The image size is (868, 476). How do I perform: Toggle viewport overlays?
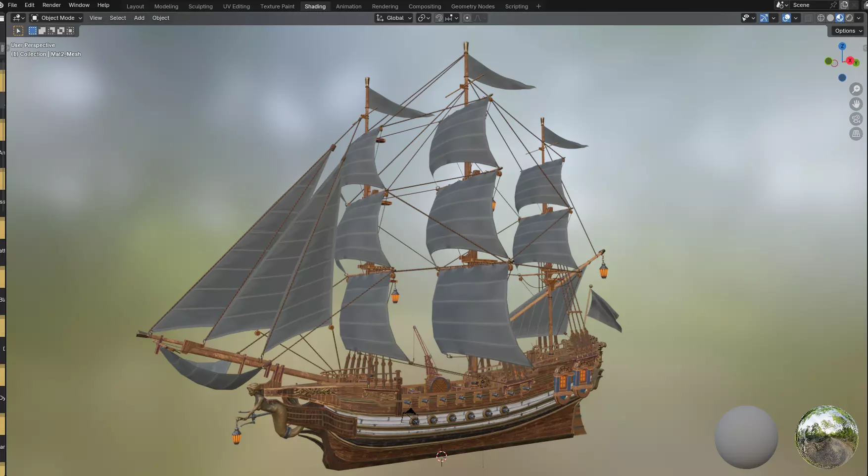(786, 18)
